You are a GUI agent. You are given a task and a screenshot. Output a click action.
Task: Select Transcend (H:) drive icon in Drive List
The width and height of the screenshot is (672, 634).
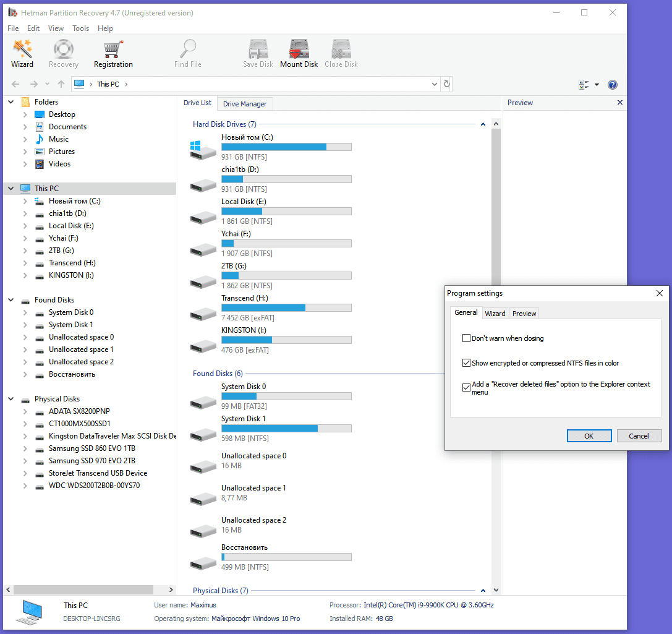click(x=203, y=314)
